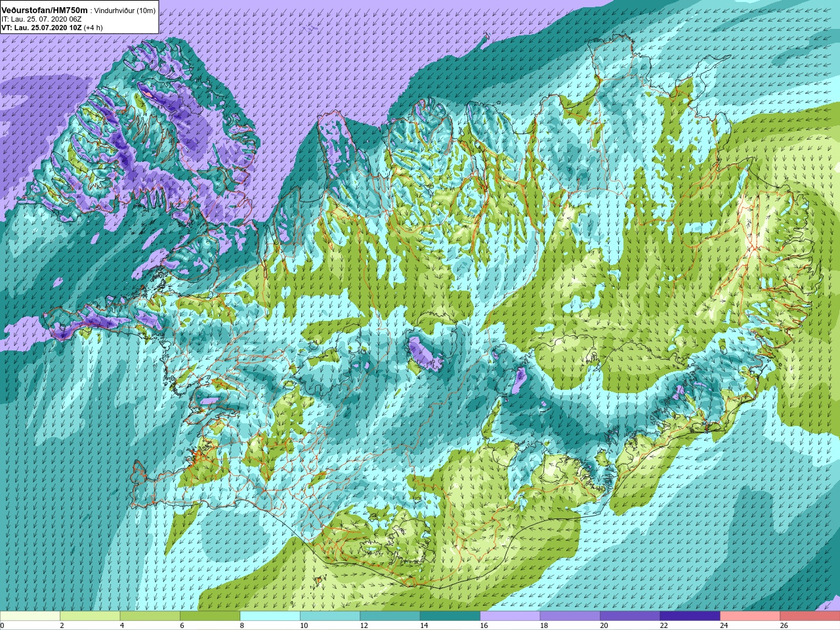Click the 'Veðurstofan/HM750m' title text

point(45,10)
